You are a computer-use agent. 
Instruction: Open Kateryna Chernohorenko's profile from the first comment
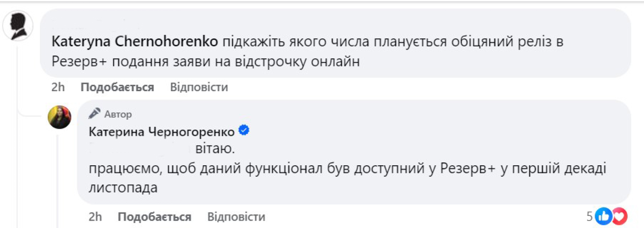coord(134,41)
